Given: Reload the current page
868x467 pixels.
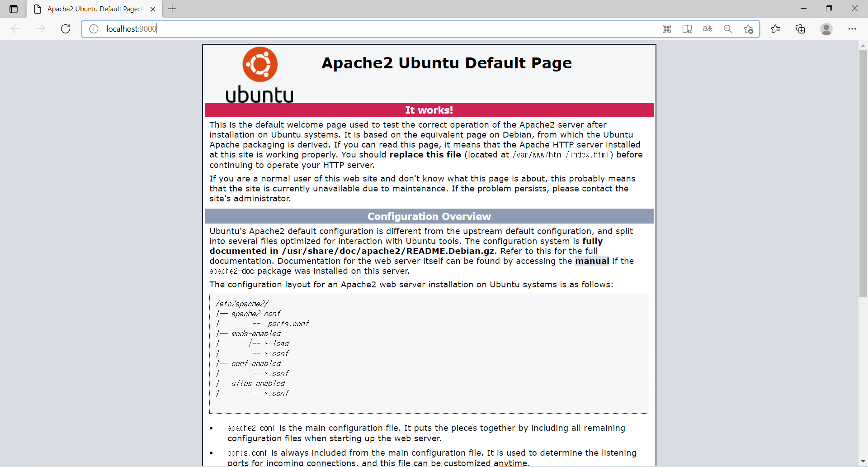Looking at the screenshot, I should click(66, 29).
